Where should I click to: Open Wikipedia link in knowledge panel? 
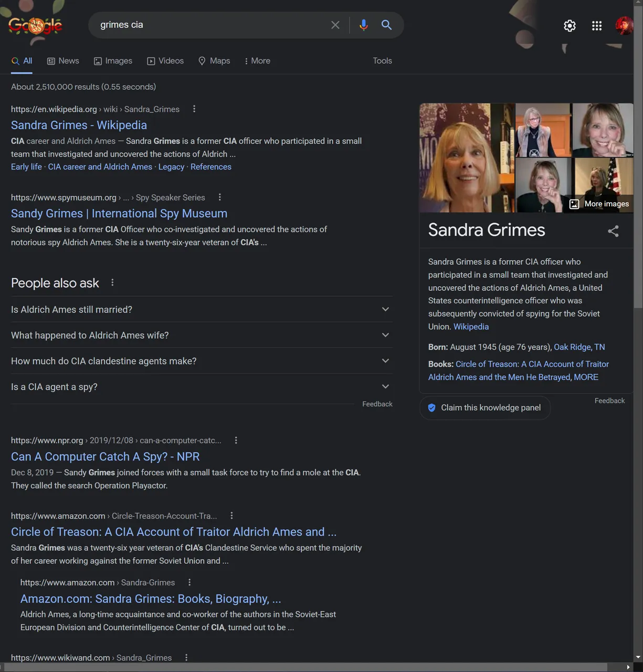(x=471, y=327)
